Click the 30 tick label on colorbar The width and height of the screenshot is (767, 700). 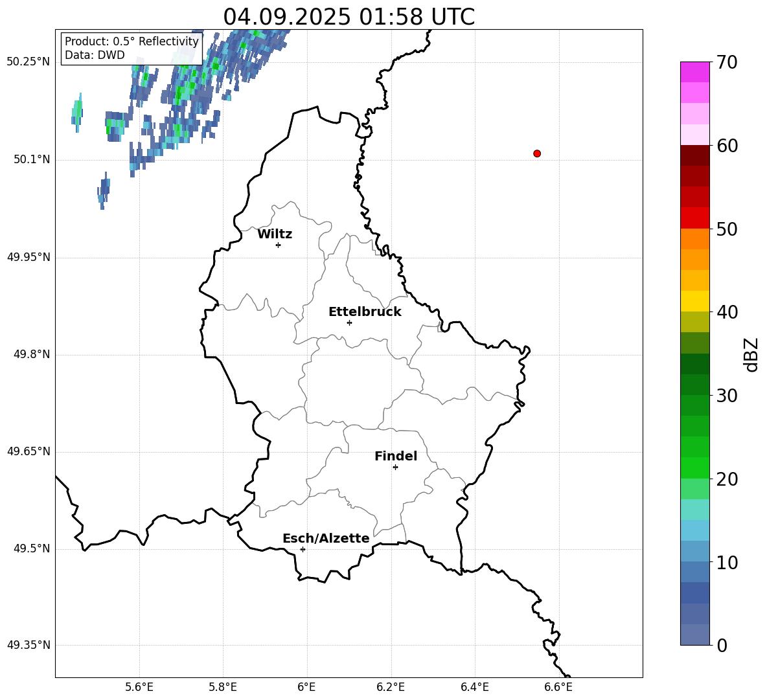pyautogui.click(x=727, y=396)
